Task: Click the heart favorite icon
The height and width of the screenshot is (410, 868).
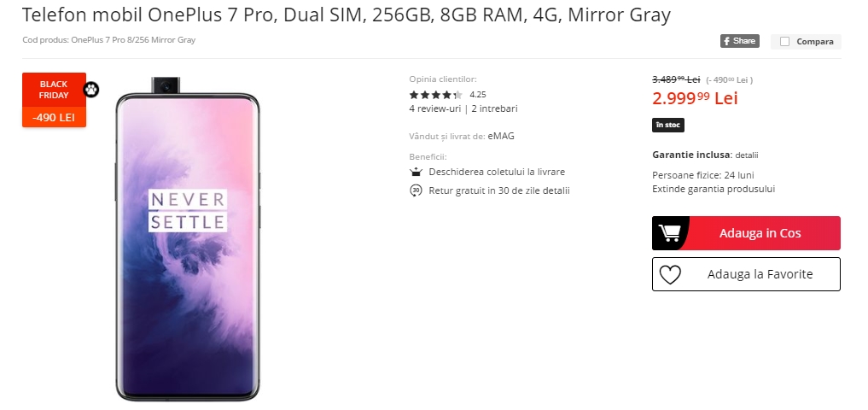Action: [670, 274]
